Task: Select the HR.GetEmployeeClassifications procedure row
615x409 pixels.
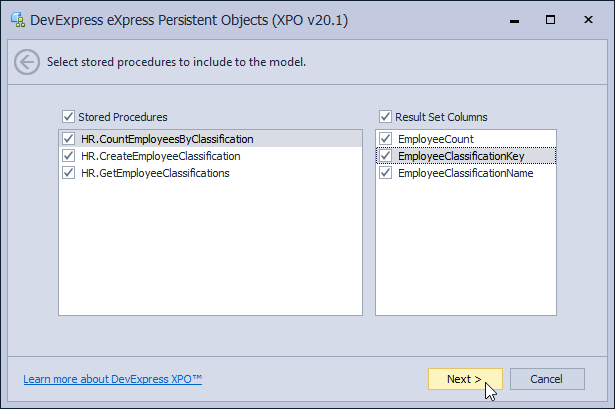Action: 210,173
